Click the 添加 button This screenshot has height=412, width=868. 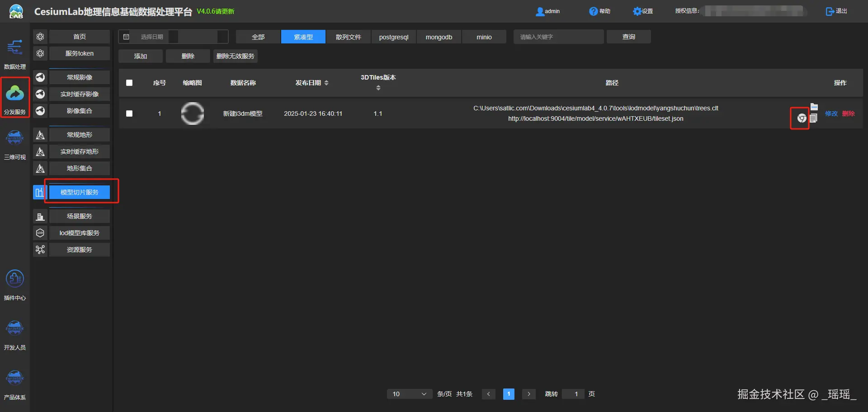point(141,56)
